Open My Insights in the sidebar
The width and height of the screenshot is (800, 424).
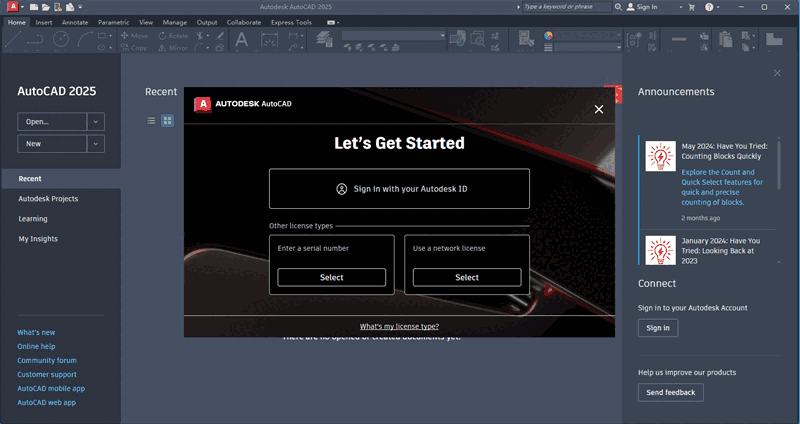pyautogui.click(x=38, y=239)
